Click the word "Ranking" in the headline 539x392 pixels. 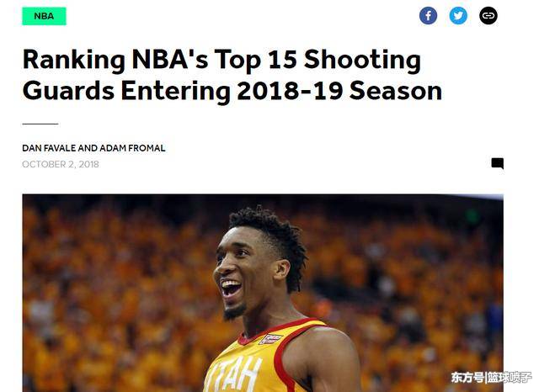74,61
